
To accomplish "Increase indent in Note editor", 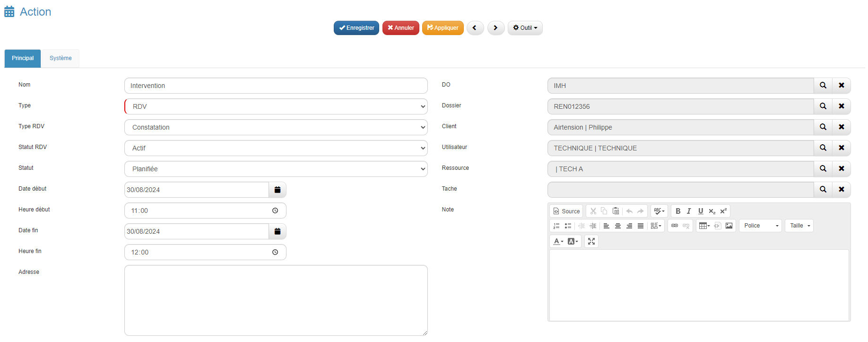I will point(593,226).
